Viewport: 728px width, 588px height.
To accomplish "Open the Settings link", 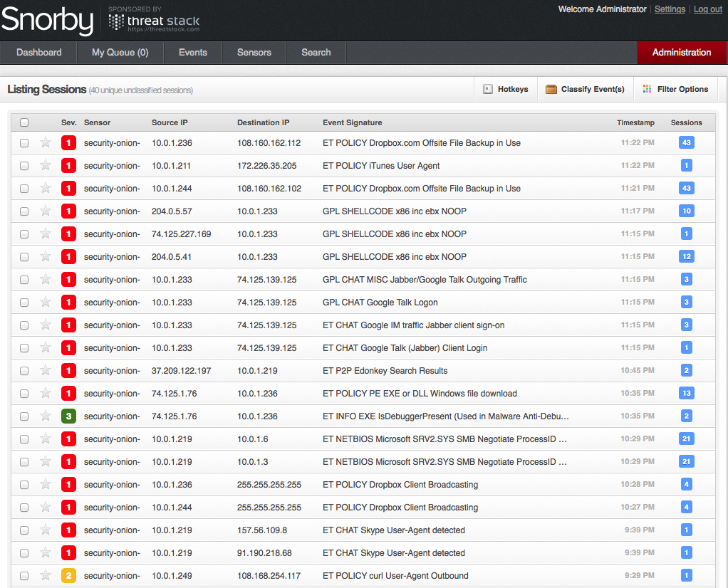I will [x=670, y=9].
